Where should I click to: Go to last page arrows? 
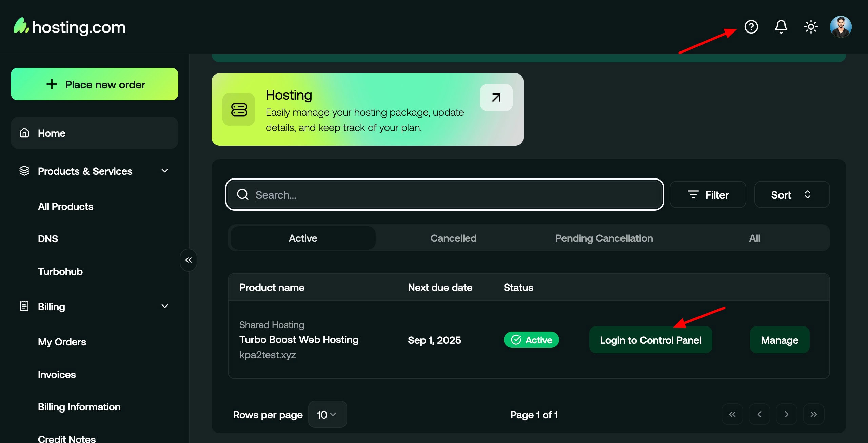coord(813,414)
